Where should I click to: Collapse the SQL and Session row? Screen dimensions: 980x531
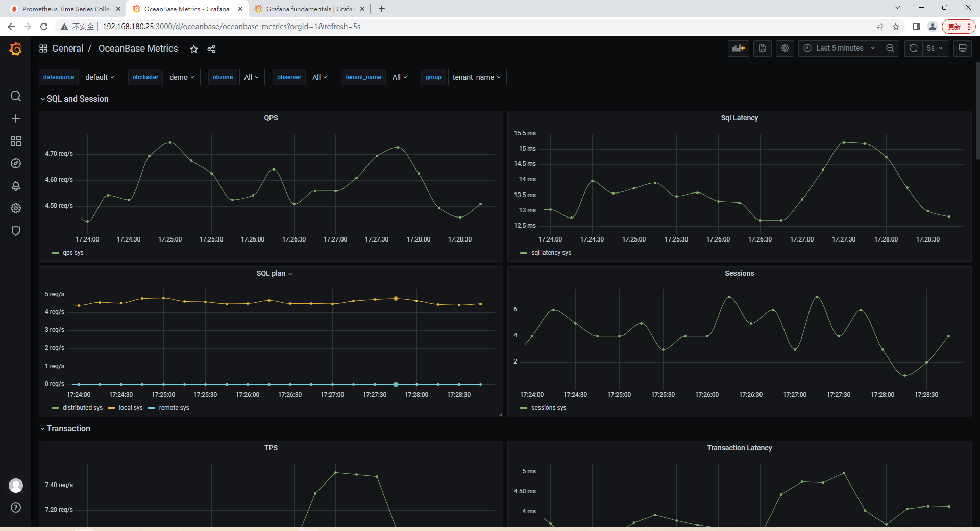coord(74,99)
